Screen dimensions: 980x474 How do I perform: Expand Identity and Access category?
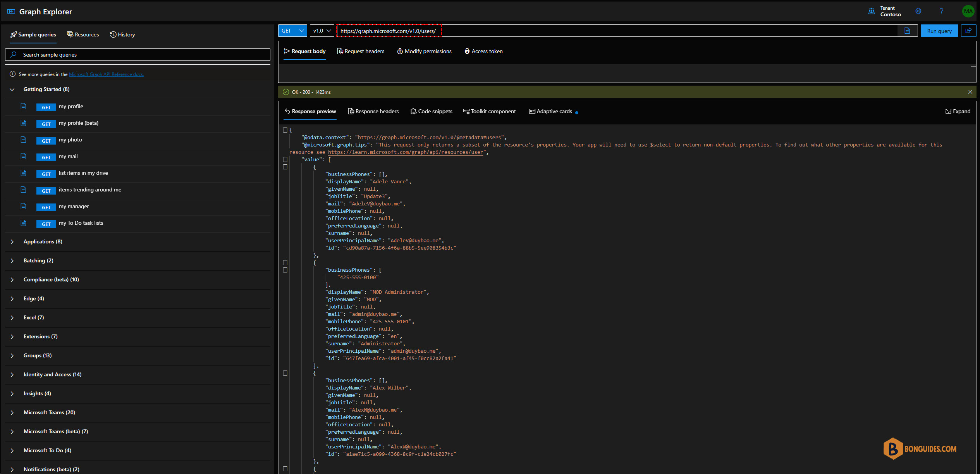point(12,375)
